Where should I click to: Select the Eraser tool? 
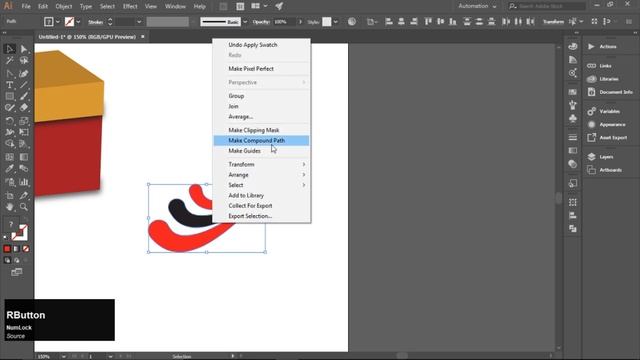(24, 107)
